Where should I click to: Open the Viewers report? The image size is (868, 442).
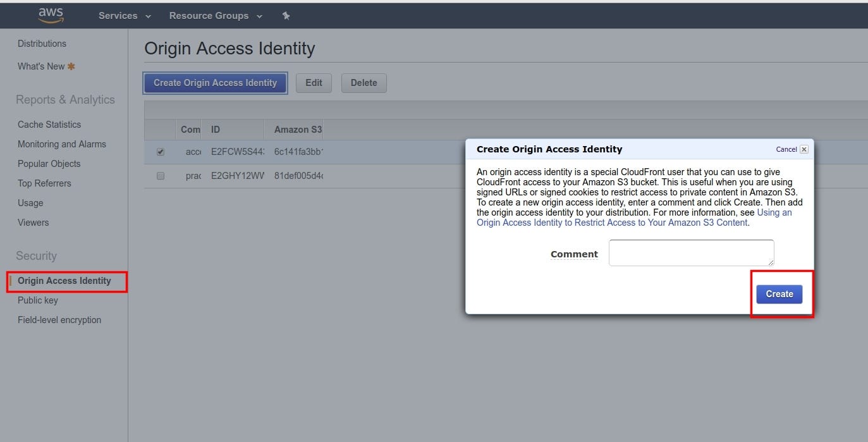33,223
